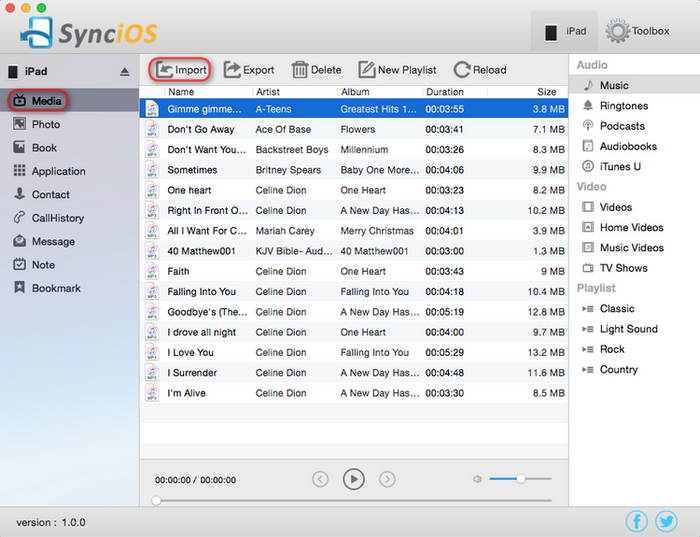
Task: Select the song 'I'm Alive'
Action: pyautogui.click(x=354, y=393)
